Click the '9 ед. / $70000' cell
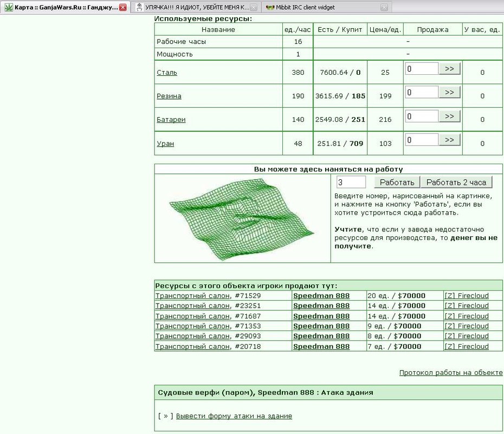 tap(405, 326)
